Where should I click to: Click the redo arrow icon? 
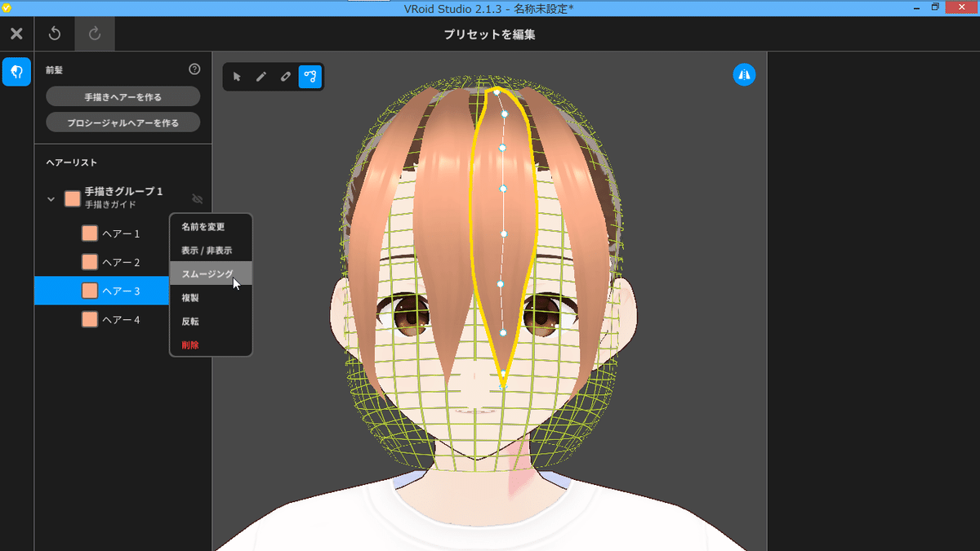94,33
